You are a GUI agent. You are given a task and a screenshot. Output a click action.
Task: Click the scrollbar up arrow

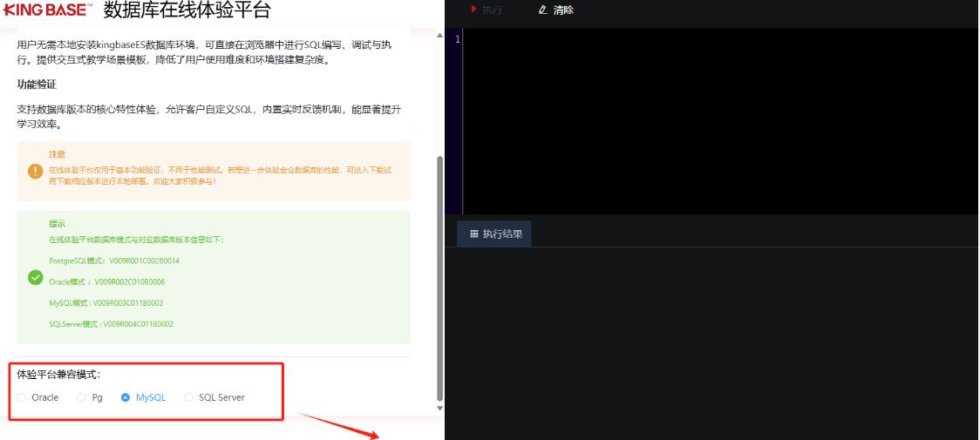[x=439, y=36]
